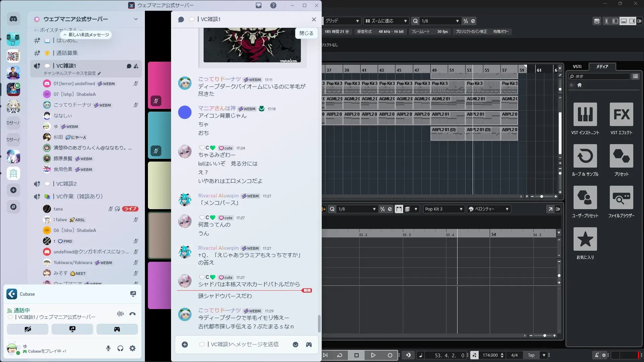Open Pop Kit 3 drum map dropdown
Screen dimensions: 644x362
pos(444,209)
